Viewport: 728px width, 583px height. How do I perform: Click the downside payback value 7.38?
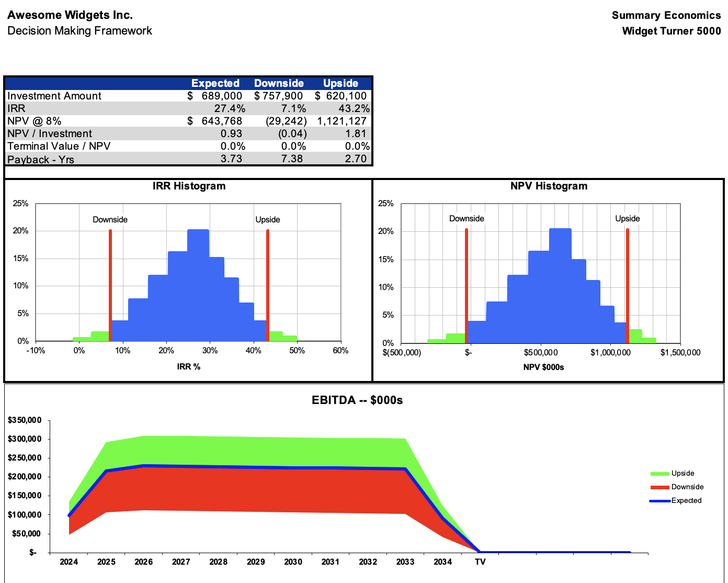point(292,159)
